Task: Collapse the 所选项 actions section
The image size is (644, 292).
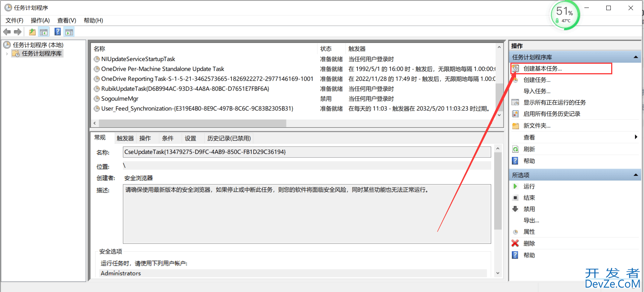Action: [x=636, y=175]
